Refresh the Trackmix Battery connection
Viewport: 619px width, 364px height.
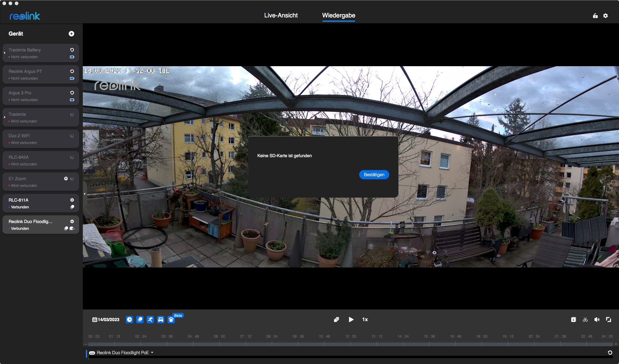[72, 50]
